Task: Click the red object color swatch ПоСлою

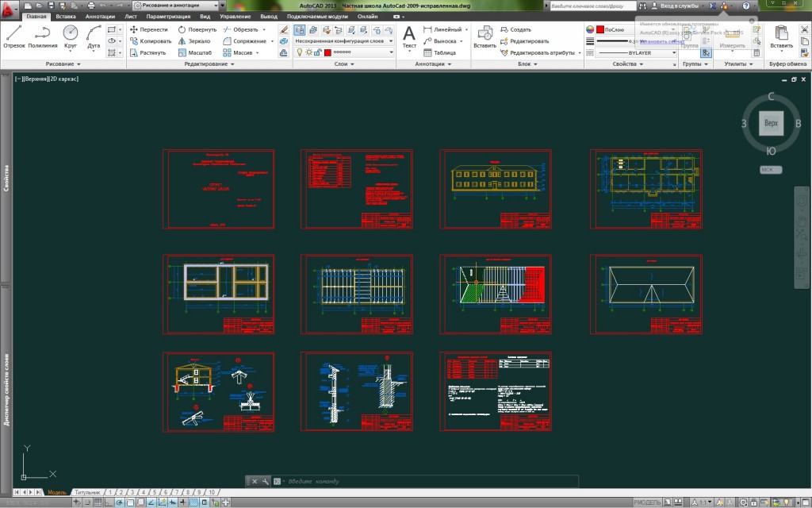Action: coord(600,29)
